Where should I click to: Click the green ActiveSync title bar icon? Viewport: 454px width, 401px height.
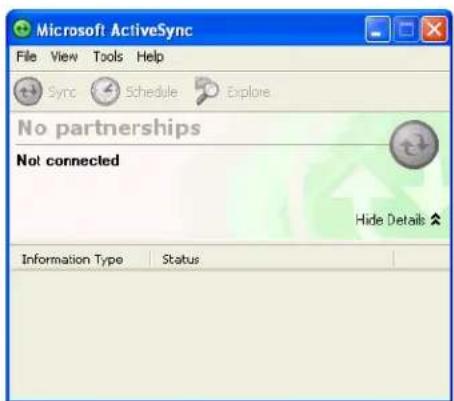[x=22, y=29]
